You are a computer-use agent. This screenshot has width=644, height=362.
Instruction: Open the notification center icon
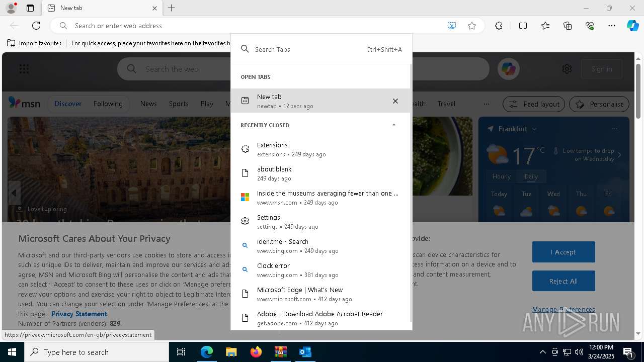[x=629, y=352]
